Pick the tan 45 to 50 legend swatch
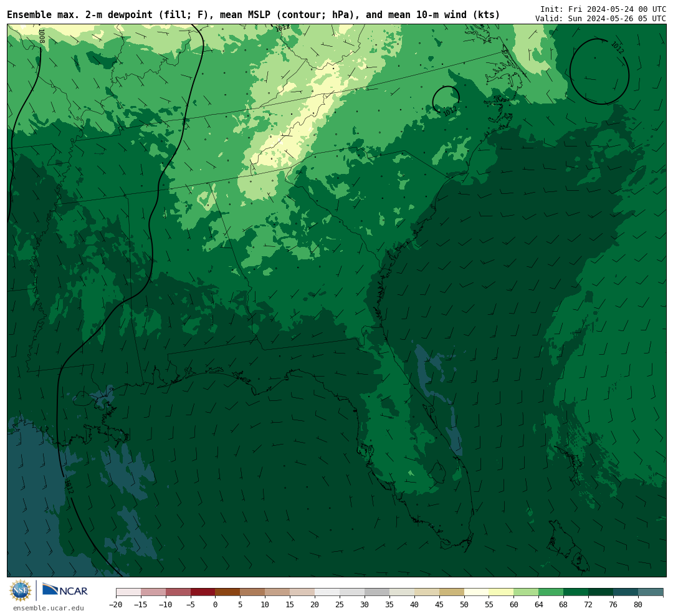The height and width of the screenshot is (616, 673). tap(452, 592)
